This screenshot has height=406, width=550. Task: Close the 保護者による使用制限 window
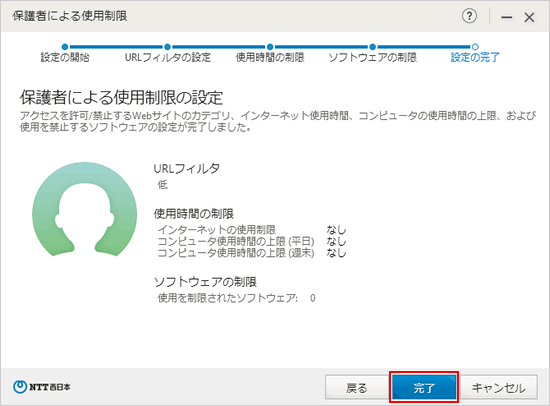click(x=529, y=17)
